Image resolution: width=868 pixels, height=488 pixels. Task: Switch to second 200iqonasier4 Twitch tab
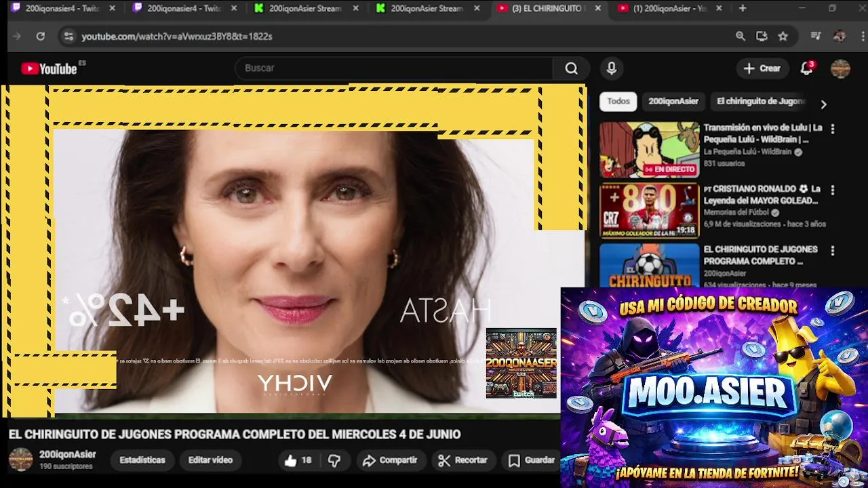tap(184, 8)
